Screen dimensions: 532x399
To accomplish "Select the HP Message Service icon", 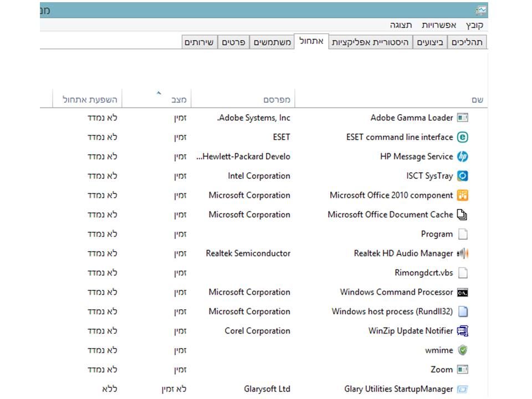I will (x=462, y=156).
